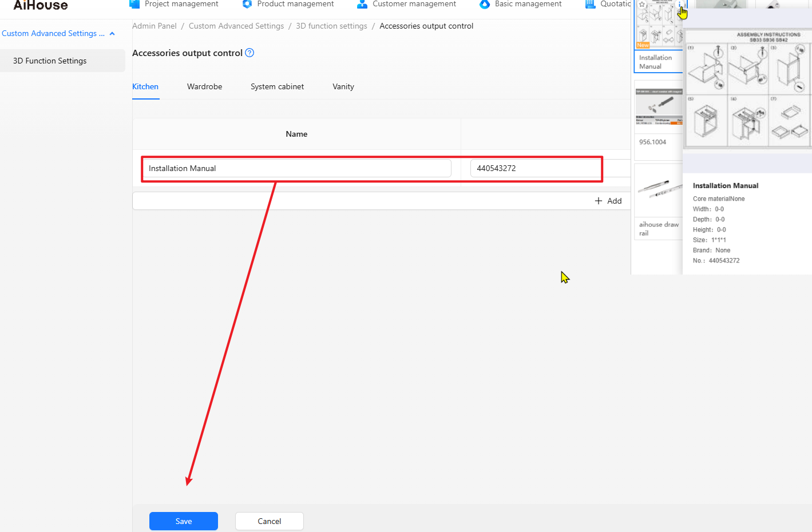The image size is (812, 532).
Task: Open the Vanity tab
Action: tap(343, 86)
